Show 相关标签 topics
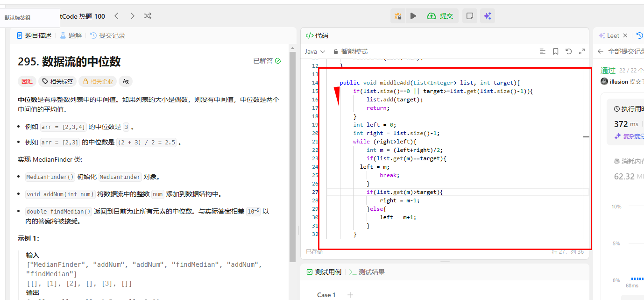Viewport: 644px width, 300px height. [x=58, y=81]
